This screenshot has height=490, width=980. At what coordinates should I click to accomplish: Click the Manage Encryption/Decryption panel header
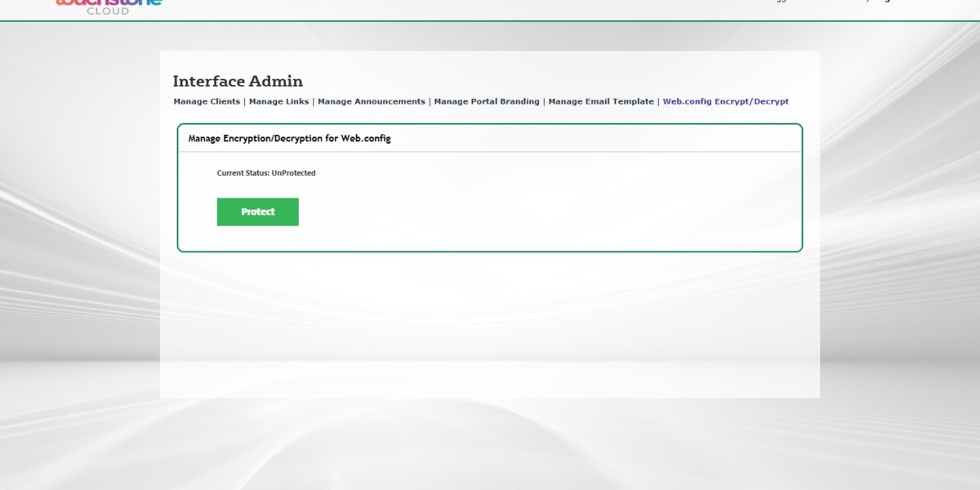coord(289,138)
